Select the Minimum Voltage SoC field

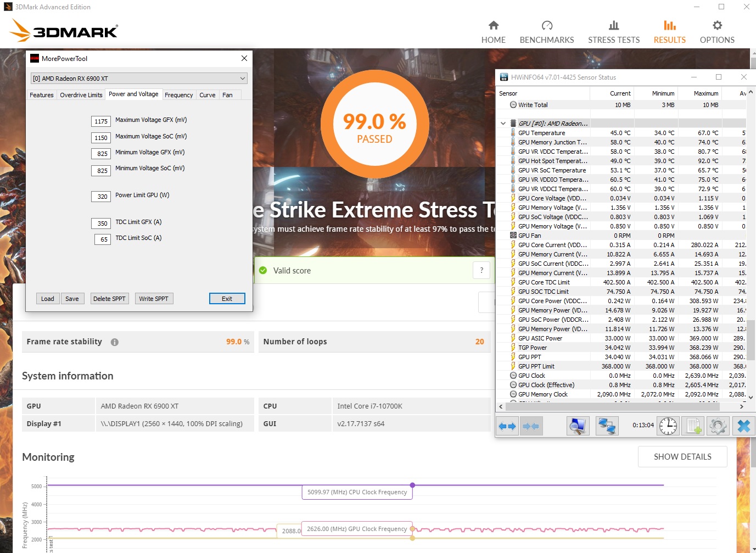[101, 170]
